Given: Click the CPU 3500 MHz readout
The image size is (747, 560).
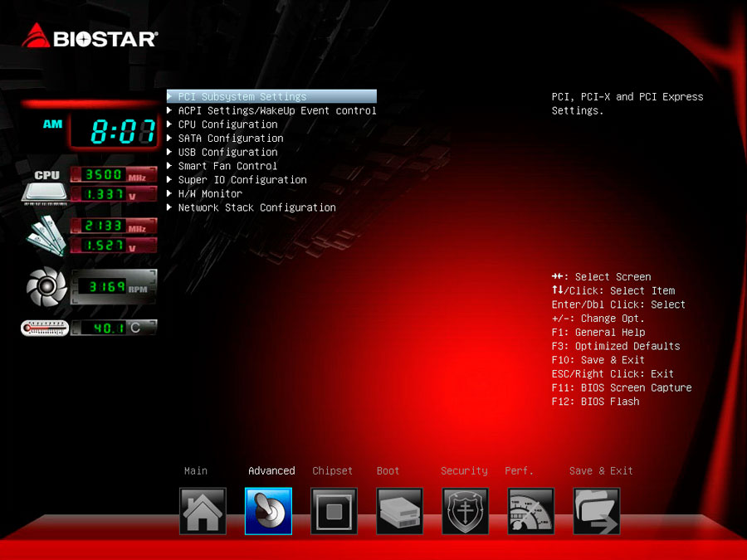Looking at the screenshot, I should [x=114, y=175].
